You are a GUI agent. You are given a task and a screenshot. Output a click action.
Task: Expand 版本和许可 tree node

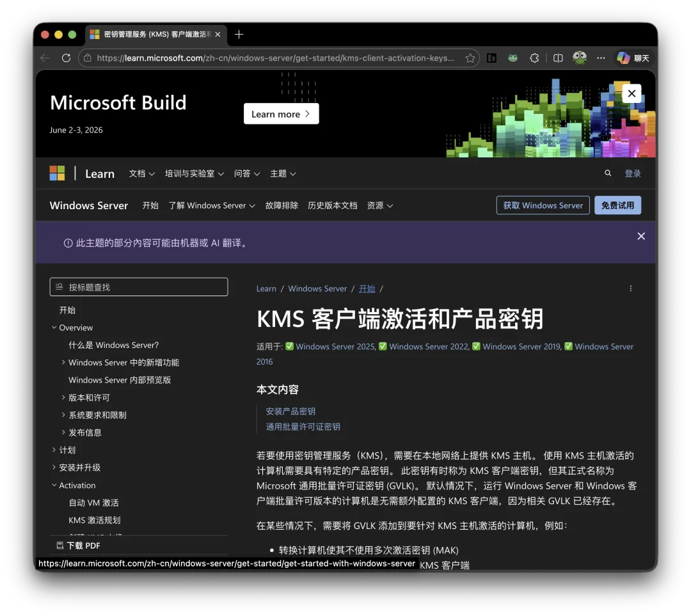63,397
